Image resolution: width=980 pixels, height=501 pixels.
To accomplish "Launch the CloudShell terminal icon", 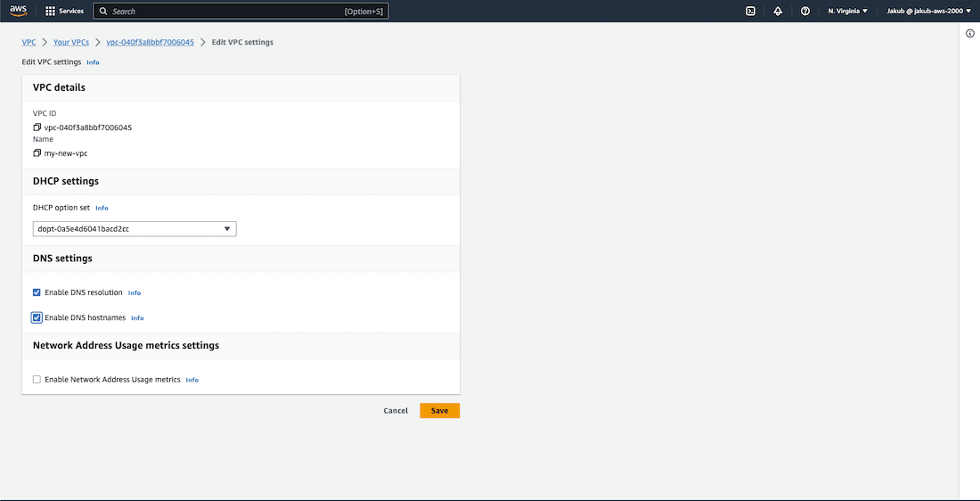I will 751,12.
